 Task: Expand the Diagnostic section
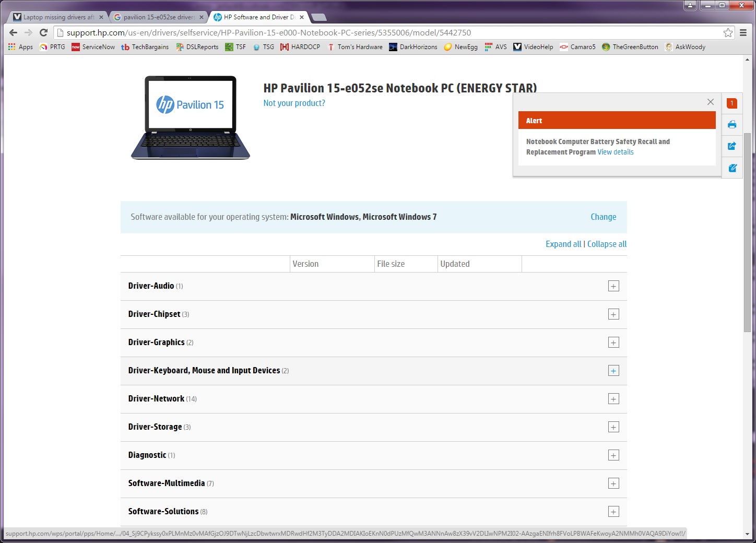[x=613, y=455]
